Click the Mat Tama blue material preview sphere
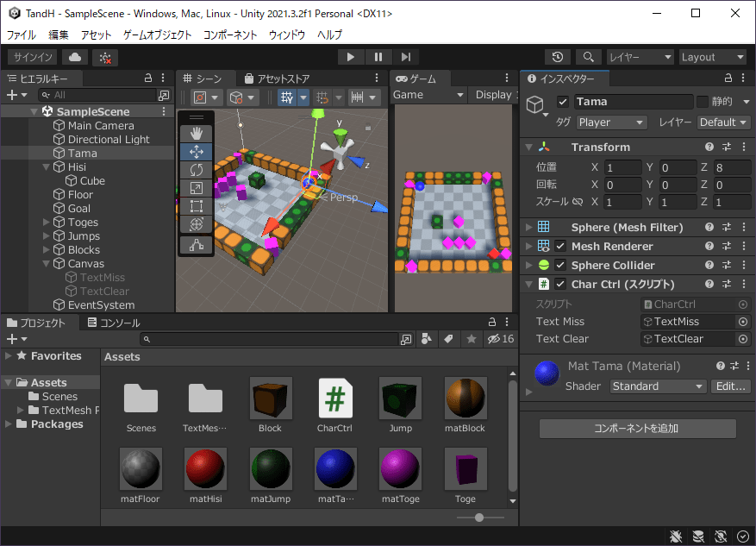 tap(547, 373)
